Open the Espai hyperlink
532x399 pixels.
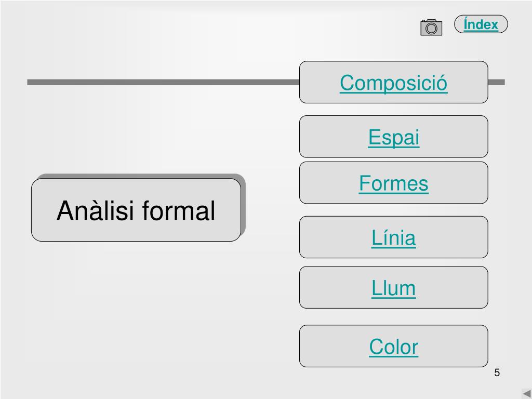click(x=394, y=137)
